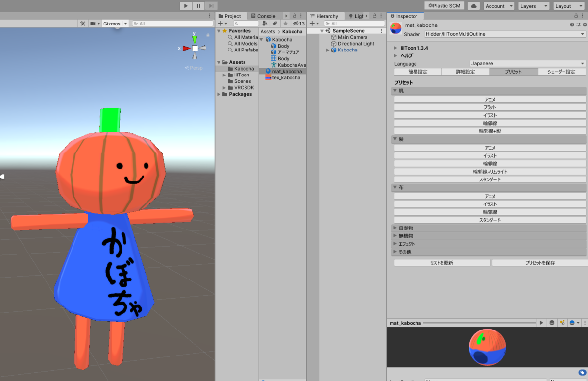
Task: Open the Gizmos dropdown arrow
Action: (125, 24)
